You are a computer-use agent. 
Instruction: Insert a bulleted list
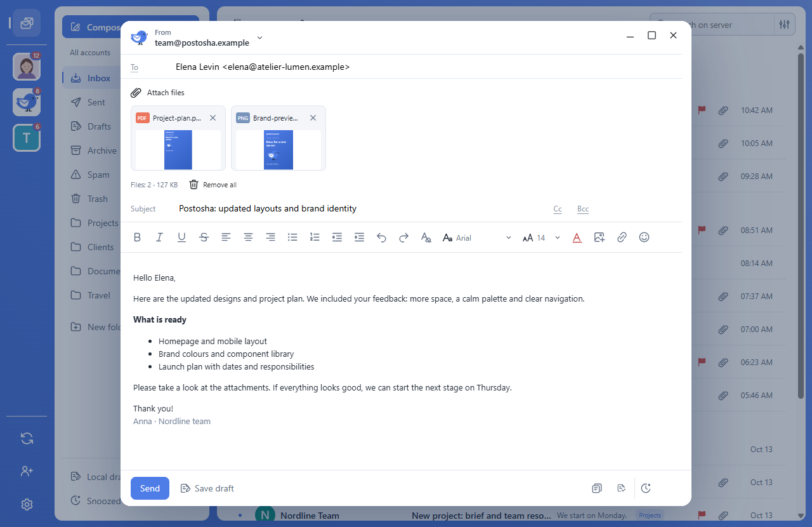(x=292, y=237)
